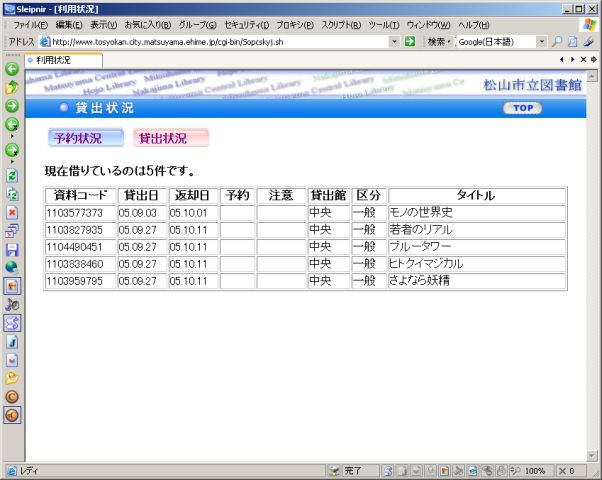Click the green Go button beside address bar
This screenshot has width=602, height=480.
[409, 42]
